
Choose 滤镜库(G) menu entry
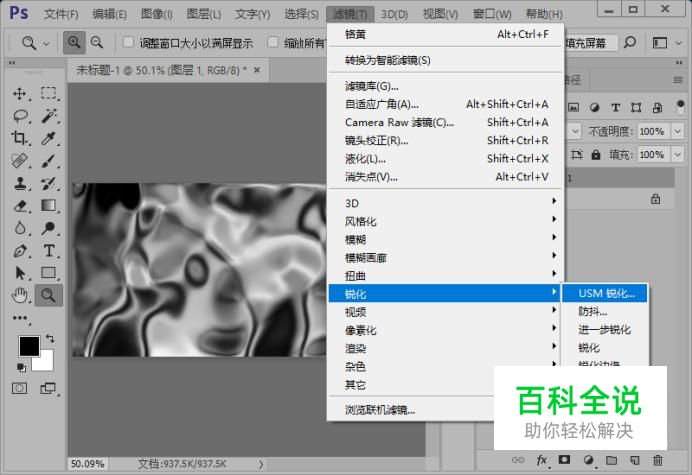point(445,86)
